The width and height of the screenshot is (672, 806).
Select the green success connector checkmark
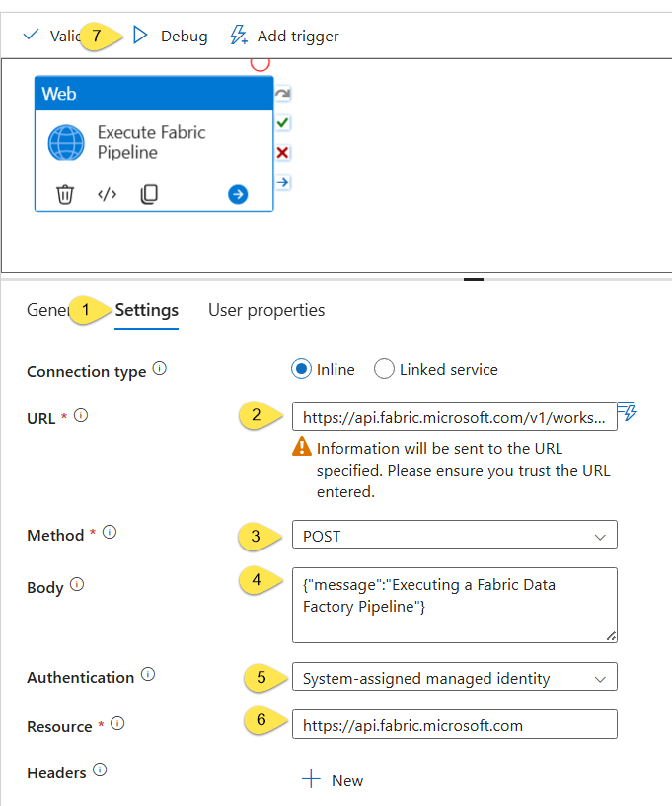pyautogui.click(x=283, y=123)
